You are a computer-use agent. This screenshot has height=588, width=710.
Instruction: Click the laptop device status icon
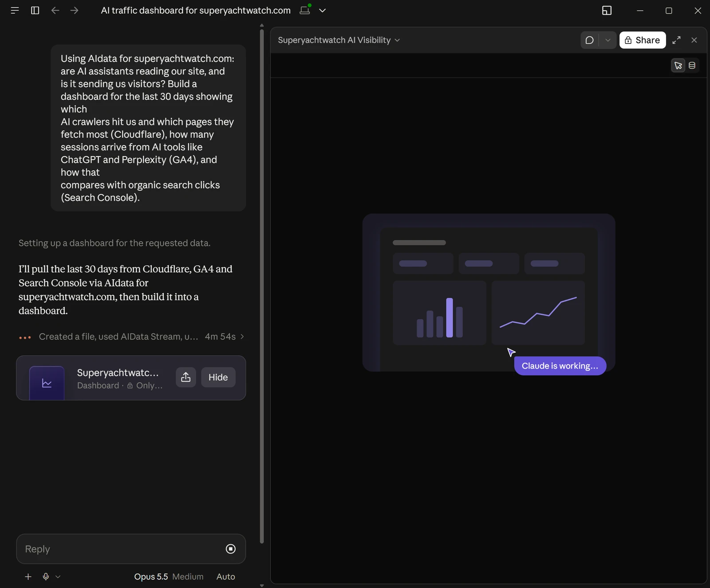[x=305, y=10]
